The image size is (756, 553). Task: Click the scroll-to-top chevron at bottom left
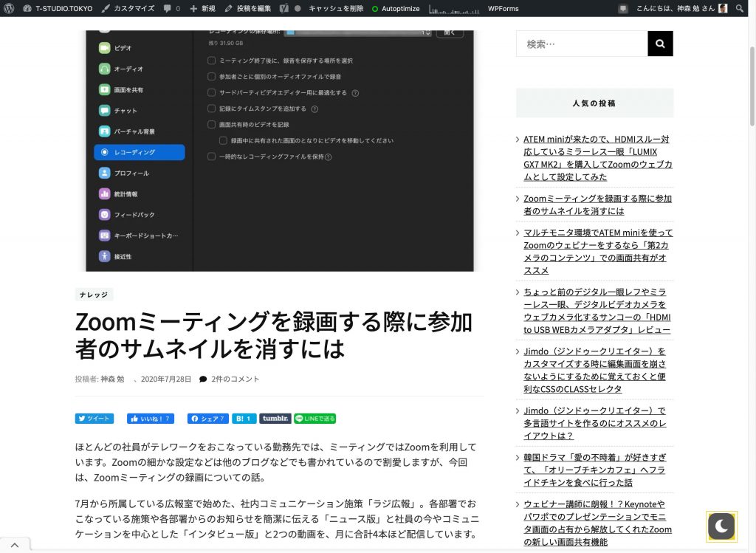(x=15, y=545)
